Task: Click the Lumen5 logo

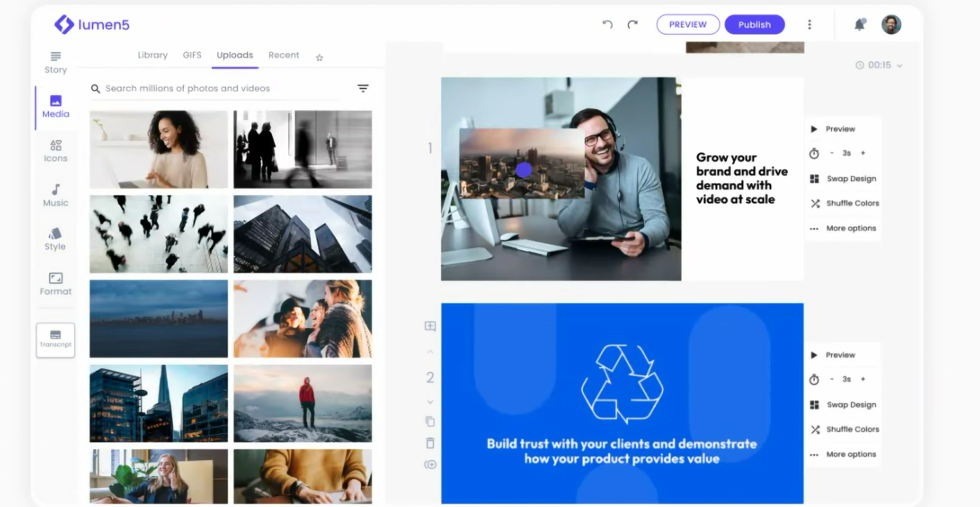Action: point(92,25)
